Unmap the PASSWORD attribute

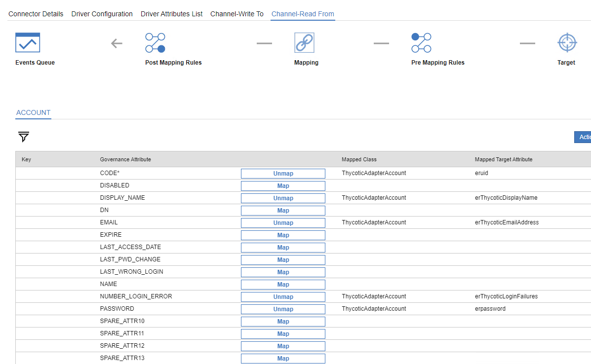[x=283, y=309]
